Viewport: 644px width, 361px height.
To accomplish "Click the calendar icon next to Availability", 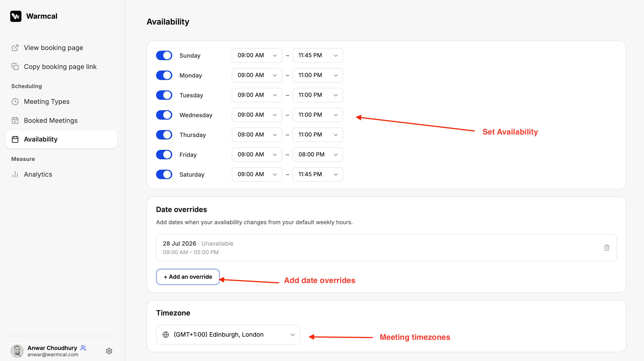I will (x=15, y=139).
